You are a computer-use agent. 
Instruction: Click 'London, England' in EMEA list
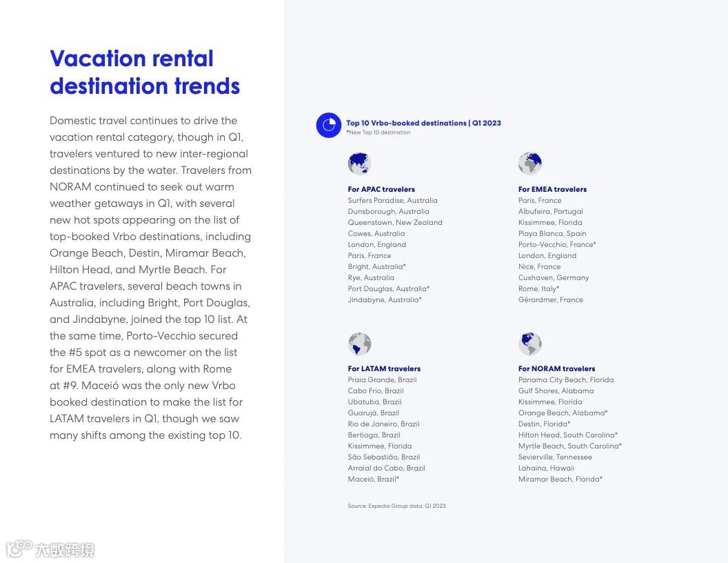click(547, 255)
